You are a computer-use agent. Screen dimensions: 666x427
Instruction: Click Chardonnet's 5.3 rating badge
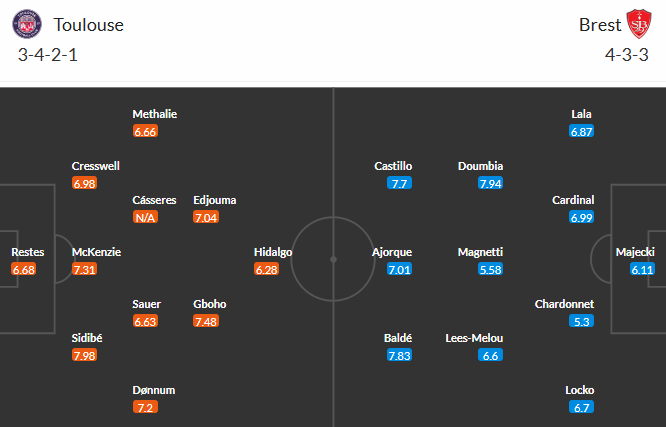point(581,321)
